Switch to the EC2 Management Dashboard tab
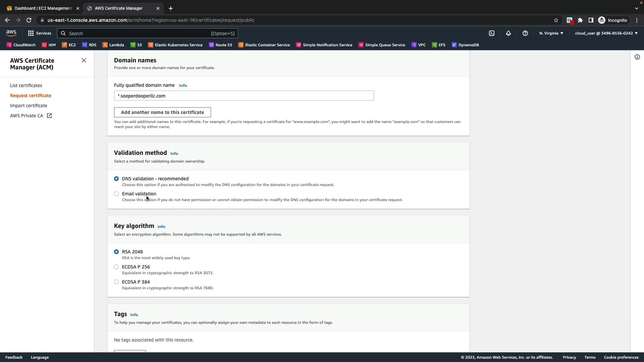This screenshot has width=644, height=362. click(43, 8)
